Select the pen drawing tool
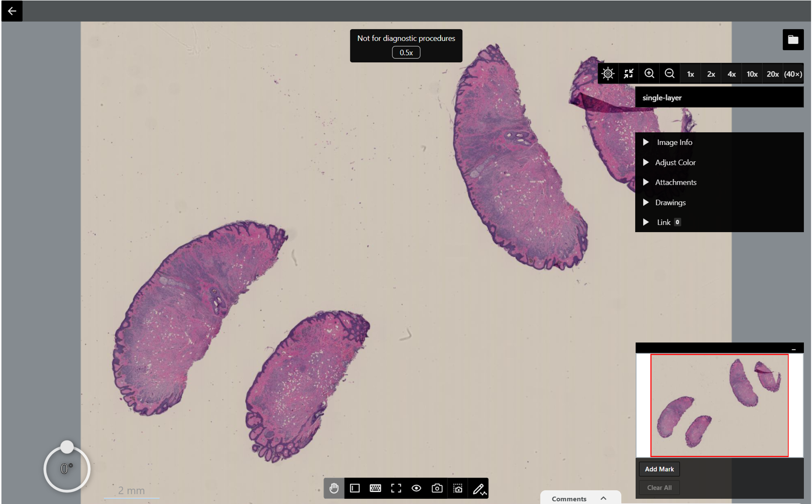This screenshot has width=812, height=504. click(x=479, y=488)
